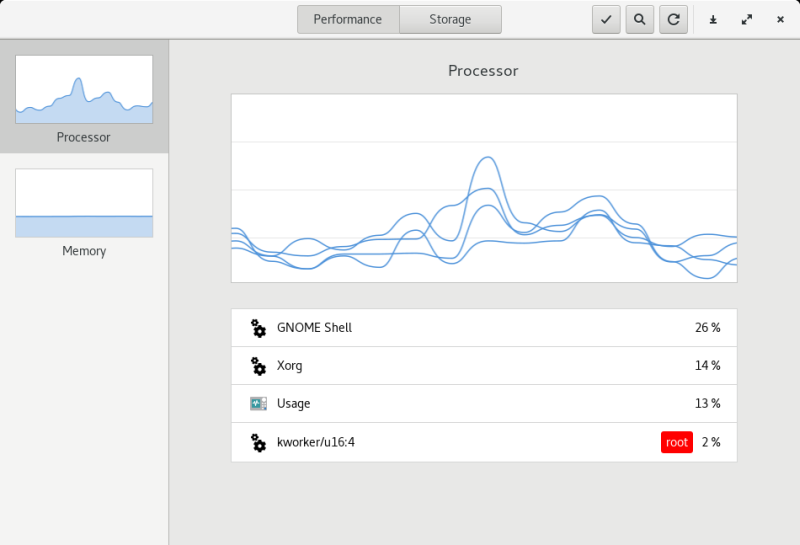
Task: Close the Usage window
Action: pyautogui.click(x=780, y=19)
